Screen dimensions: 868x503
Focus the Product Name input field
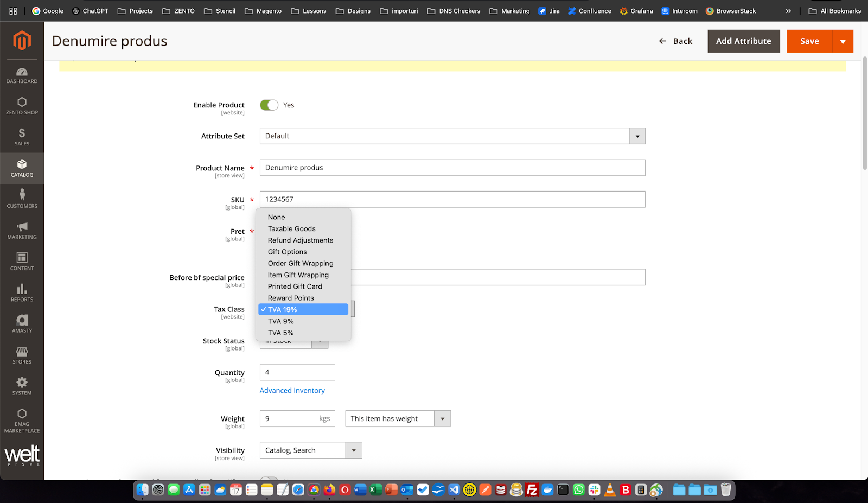point(452,168)
